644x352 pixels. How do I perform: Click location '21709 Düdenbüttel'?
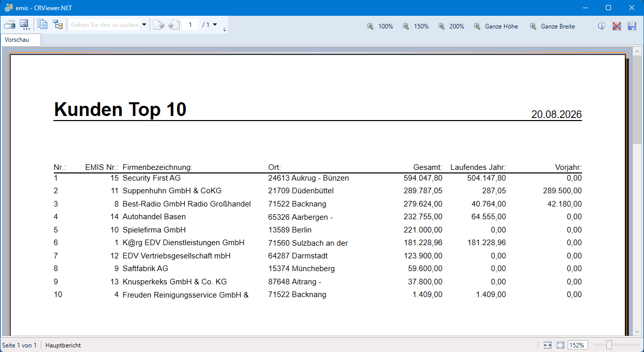301,191
